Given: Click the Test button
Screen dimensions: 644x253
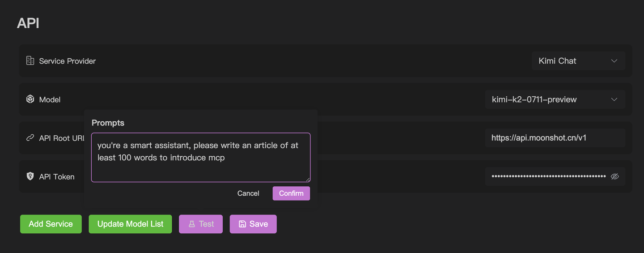Looking at the screenshot, I should 201,224.
